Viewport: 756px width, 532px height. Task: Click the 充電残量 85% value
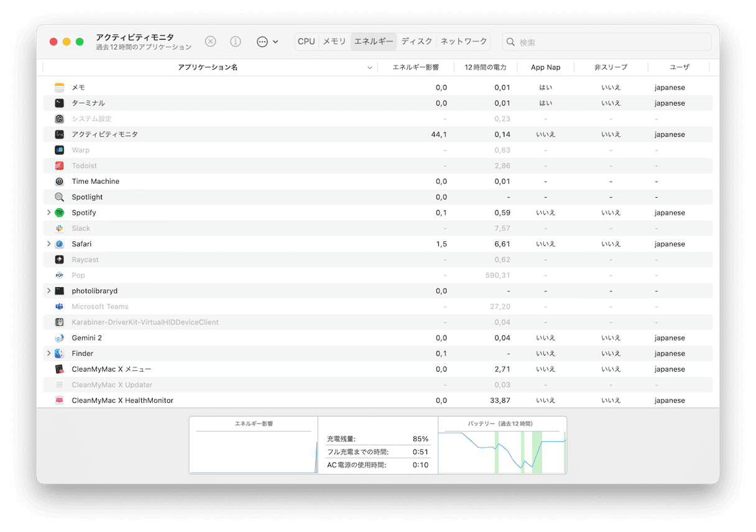click(x=420, y=439)
